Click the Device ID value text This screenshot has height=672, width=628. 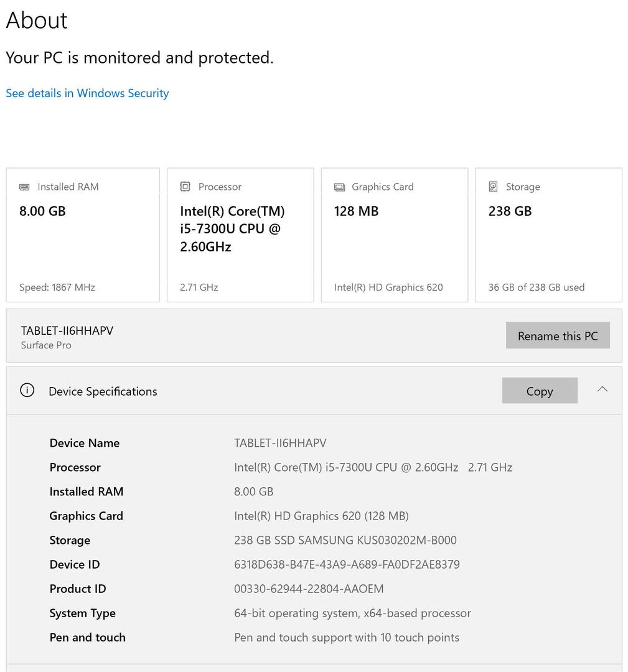point(347,565)
